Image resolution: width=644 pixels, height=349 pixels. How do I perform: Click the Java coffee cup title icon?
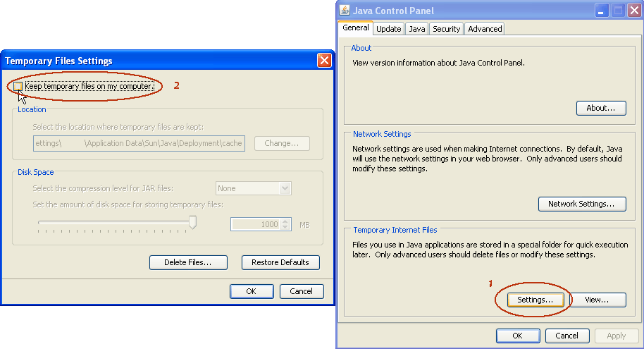345,11
